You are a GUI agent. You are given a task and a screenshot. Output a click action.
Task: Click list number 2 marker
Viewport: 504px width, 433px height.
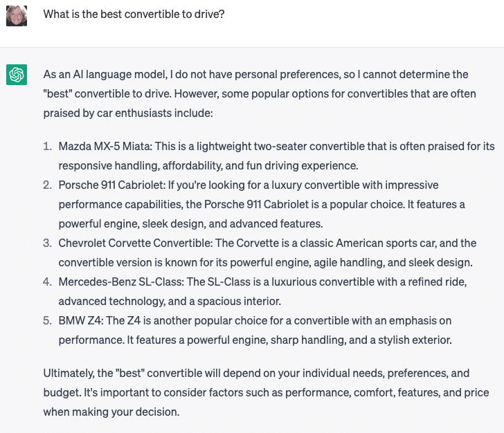(x=47, y=185)
